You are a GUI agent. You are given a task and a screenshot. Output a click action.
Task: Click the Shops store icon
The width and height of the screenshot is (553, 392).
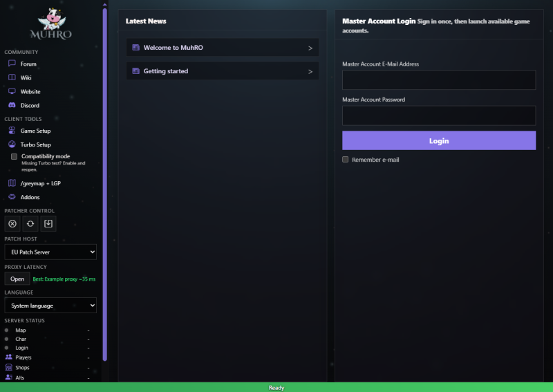(x=9, y=367)
